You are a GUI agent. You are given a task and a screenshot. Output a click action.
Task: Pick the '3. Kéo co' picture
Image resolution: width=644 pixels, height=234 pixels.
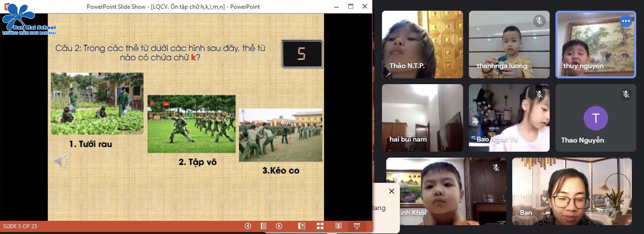(280, 135)
